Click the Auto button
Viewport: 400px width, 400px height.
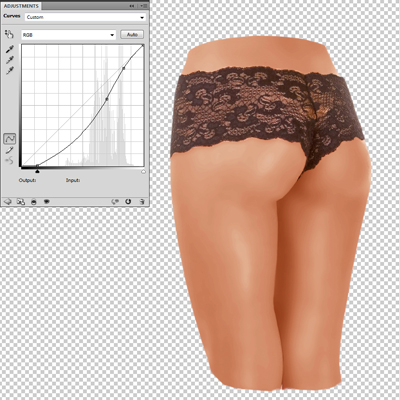coord(132,35)
